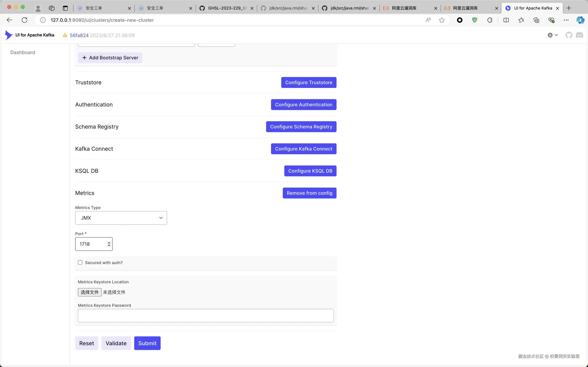588x367 pixels.
Task: Open Copilot sidebar icon
Action: (x=580, y=20)
